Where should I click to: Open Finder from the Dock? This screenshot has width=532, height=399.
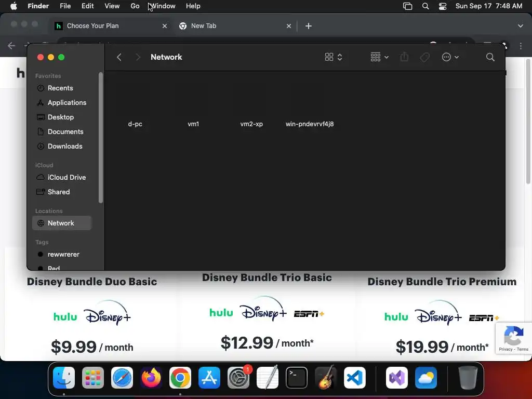click(x=64, y=378)
